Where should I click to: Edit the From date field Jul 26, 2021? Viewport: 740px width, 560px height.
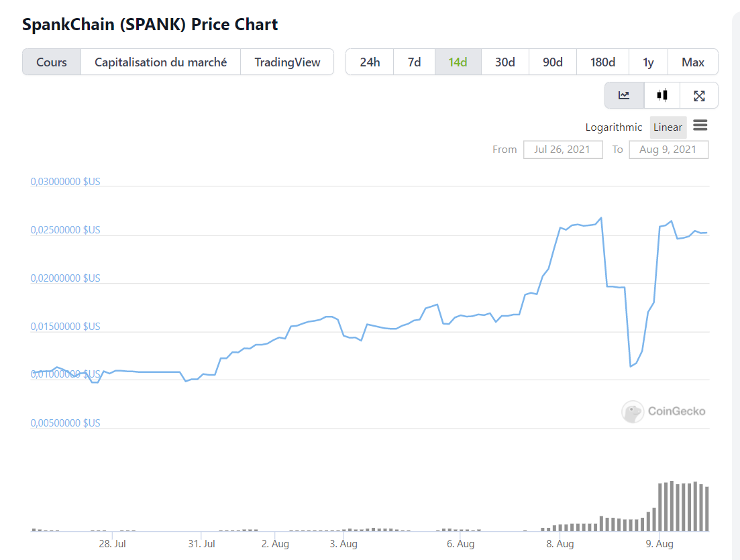(562, 150)
